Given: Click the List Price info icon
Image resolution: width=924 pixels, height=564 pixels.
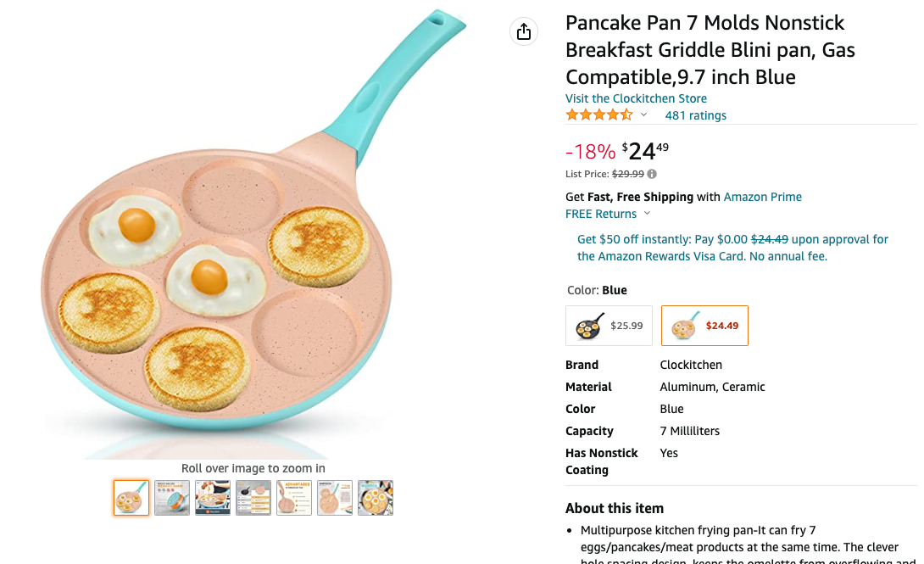Looking at the screenshot, I should [x=651, y=173].
